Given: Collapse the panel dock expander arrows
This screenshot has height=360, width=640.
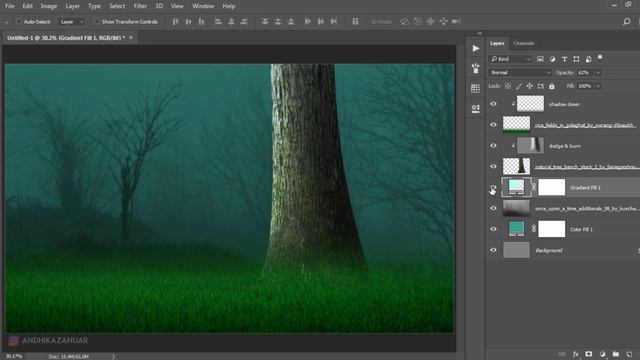Looking at the screenshot, I should [480, 33].
